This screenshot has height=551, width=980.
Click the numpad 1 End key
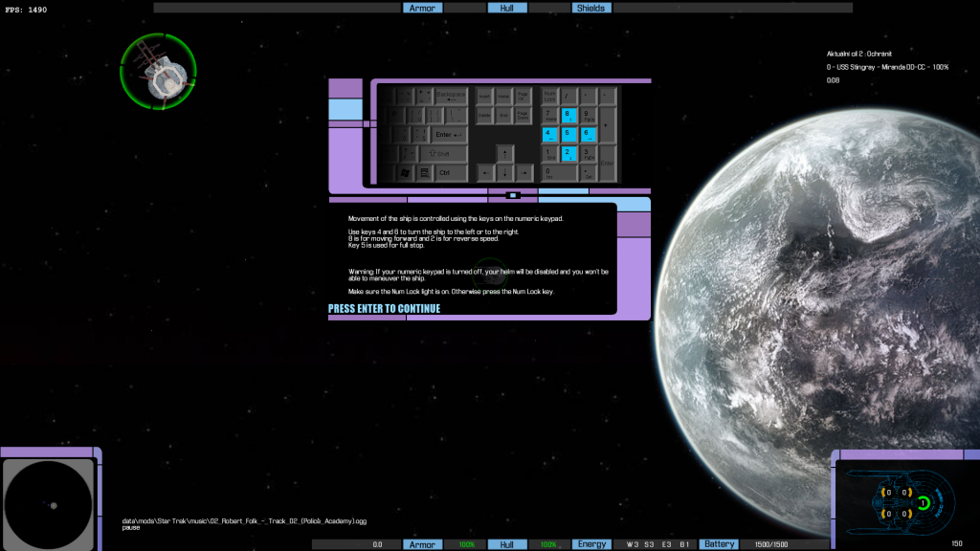point(550,154)
